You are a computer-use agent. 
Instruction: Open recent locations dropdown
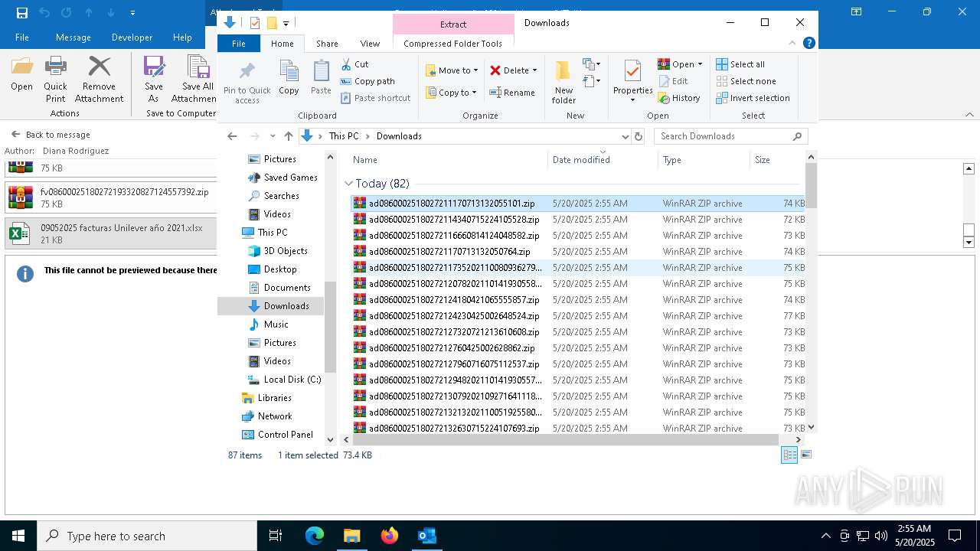pos(273,136)
